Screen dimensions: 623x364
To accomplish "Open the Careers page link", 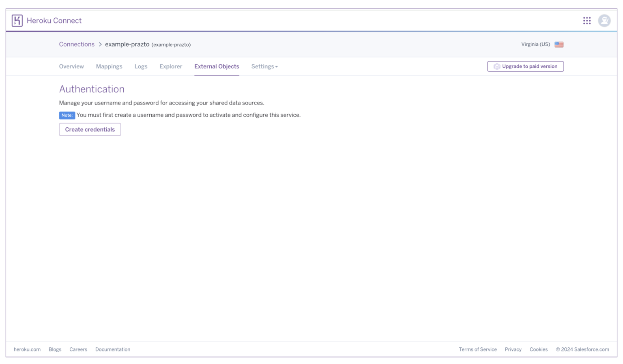I will (78, 349).
